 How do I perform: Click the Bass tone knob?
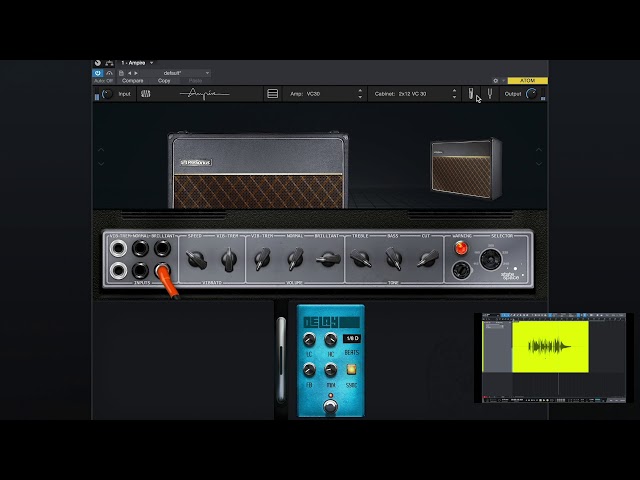(x=393, y=259)
